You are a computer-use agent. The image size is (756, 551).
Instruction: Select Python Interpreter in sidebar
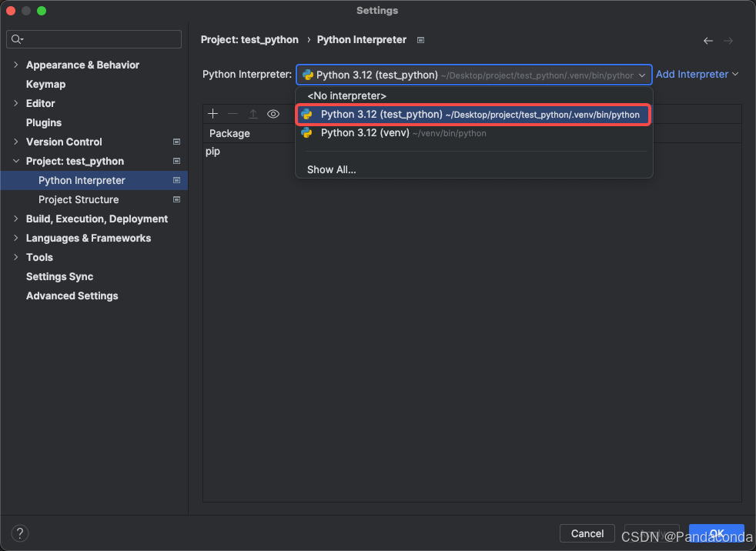94,180
